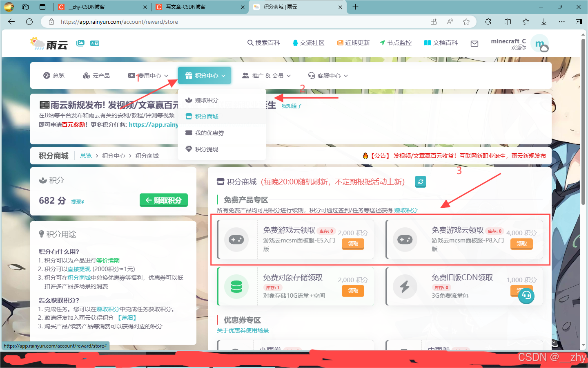Open browser settings and more menu

click(562, 22)
